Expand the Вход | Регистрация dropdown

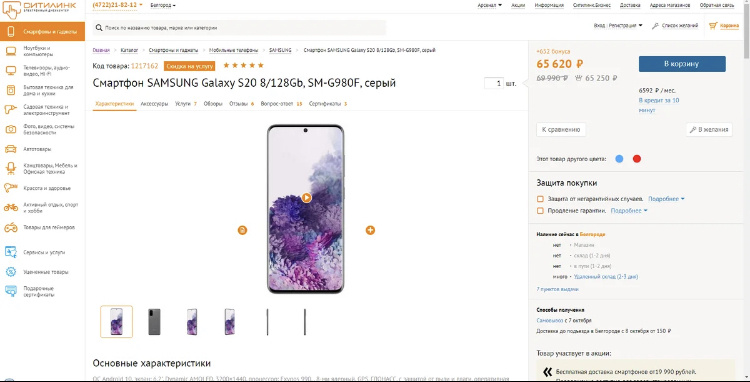point(618,26)
